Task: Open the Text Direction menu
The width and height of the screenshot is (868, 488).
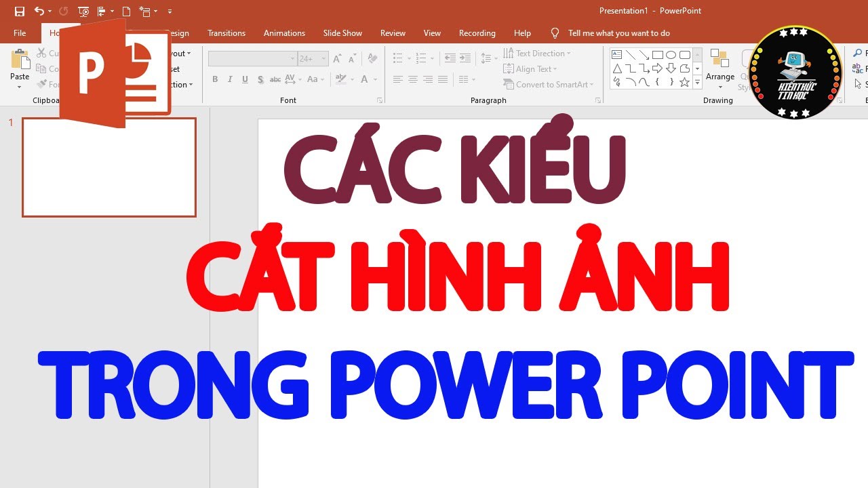Action: [x=537, y=54]
